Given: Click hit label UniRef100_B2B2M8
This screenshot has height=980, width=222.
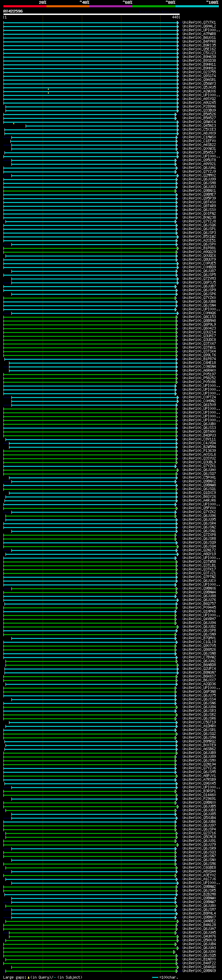Looking at the screenshot, I should point(199,894).
